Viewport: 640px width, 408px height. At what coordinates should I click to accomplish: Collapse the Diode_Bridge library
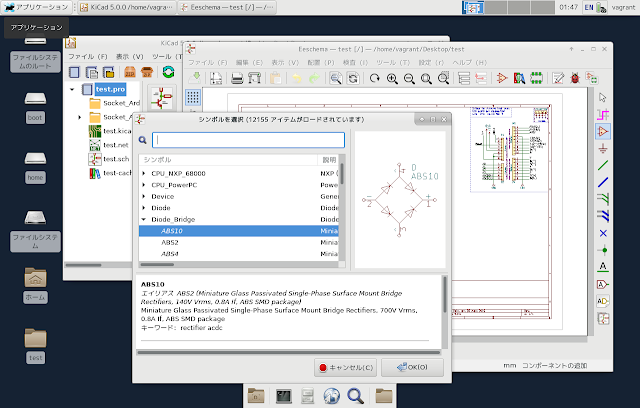click(x=144, y=219)
